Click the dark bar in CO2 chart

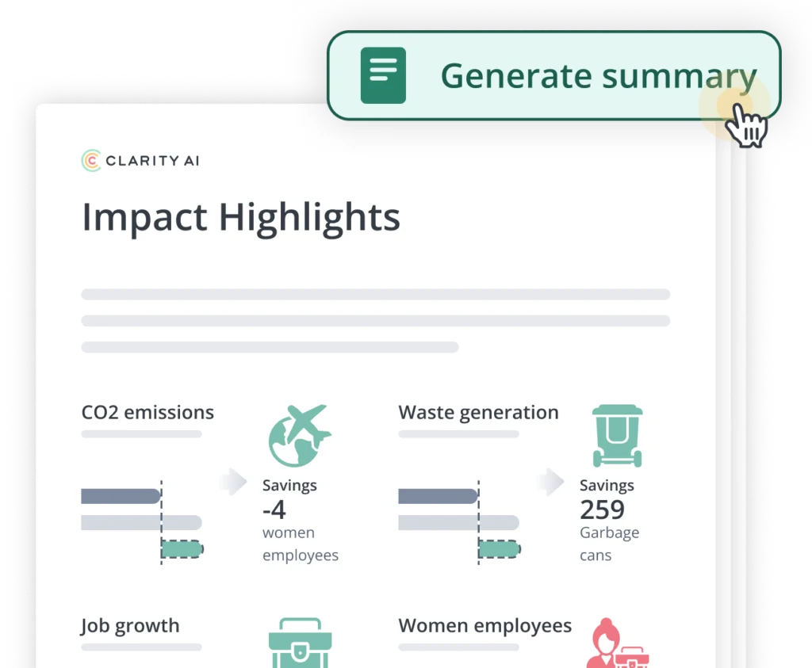(x=121, y=496)
